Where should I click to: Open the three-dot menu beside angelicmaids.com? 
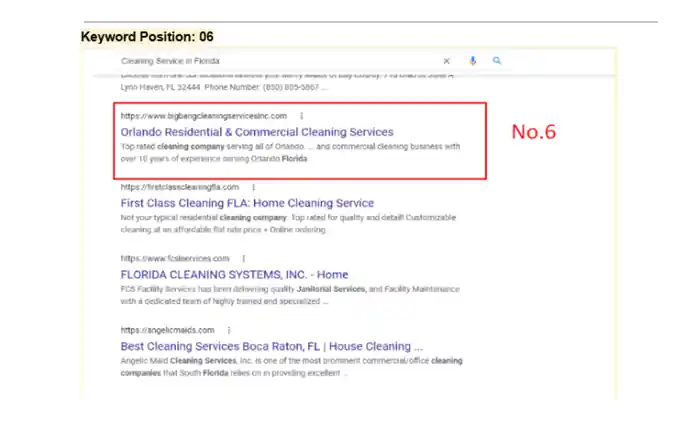229,330
